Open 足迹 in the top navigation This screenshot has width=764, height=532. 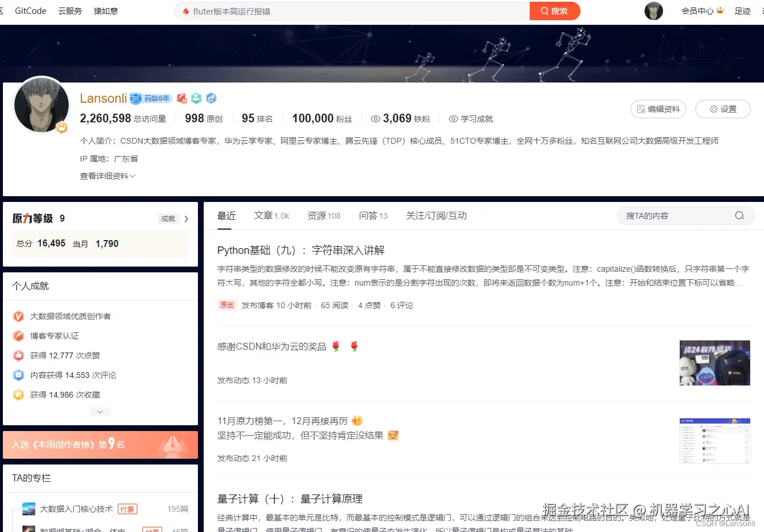pyautogui.click(x=742, y=11)
